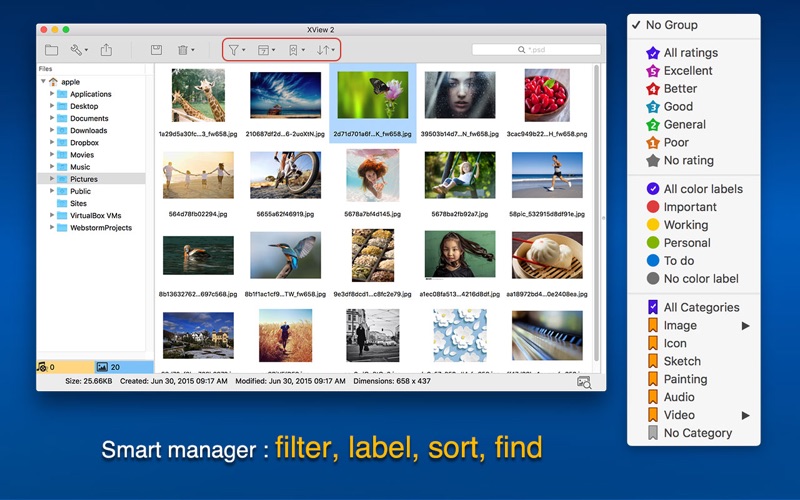Open the trash delete menu
The height and width of the screenshot is (500, 800).
pyautogui.click(x=186, y=50)
